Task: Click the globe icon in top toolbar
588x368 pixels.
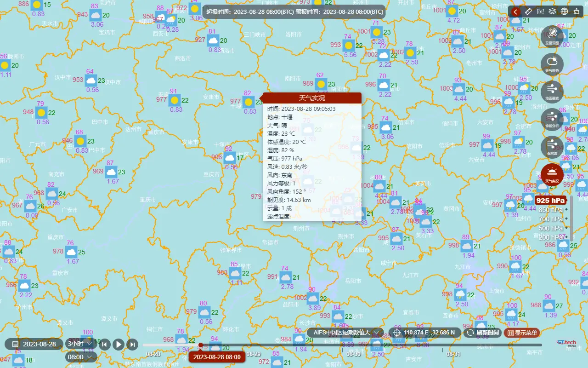Action: click(x=564, y=11)
